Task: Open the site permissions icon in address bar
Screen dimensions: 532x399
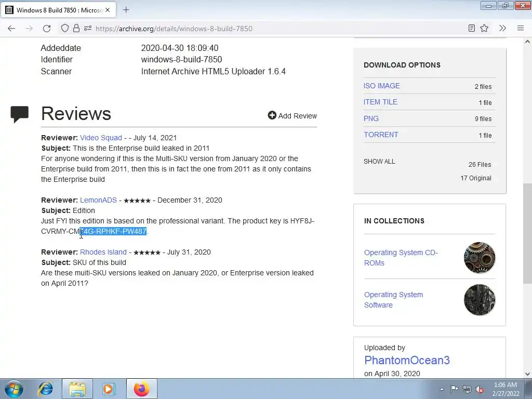Action: pos(88,29)
